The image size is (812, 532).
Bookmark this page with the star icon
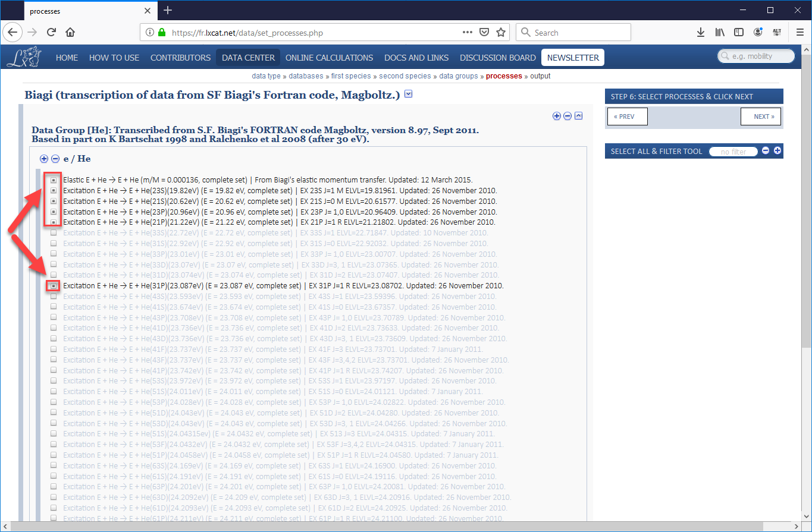coord(501,33)
